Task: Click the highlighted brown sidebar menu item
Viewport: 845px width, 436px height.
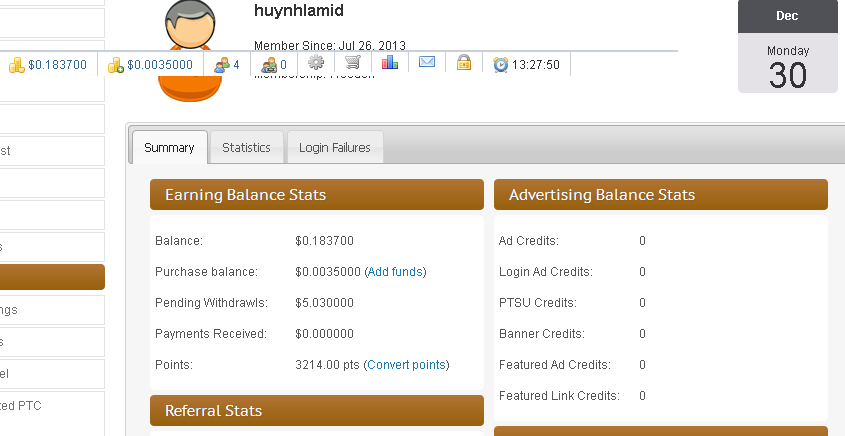Action: pos(52,277)
